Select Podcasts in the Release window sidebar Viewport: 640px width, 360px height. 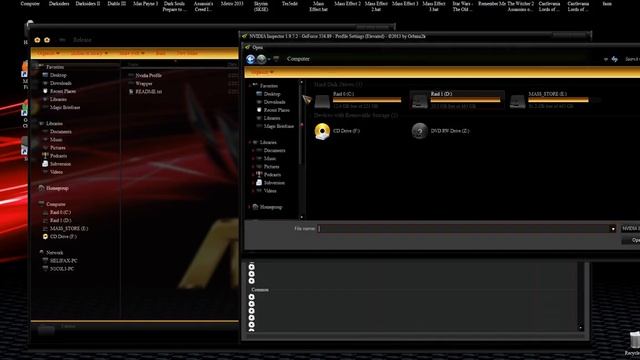point(55,156)
